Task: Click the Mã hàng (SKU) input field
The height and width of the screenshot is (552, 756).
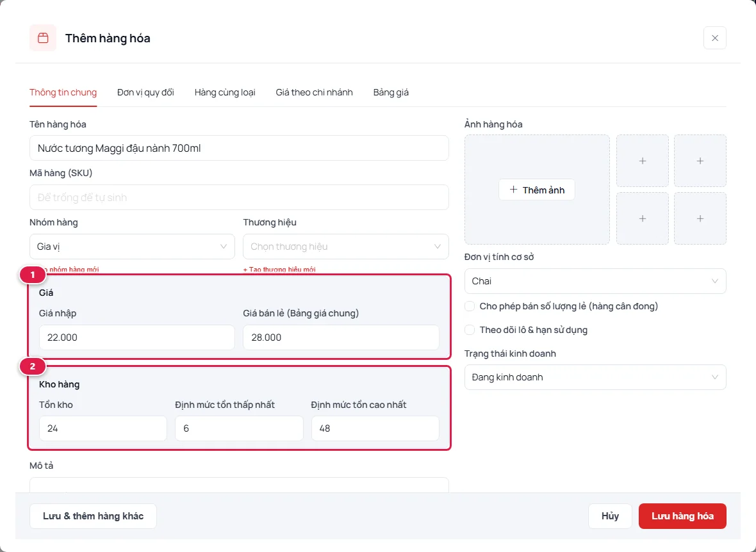Action: click(239, 197)
